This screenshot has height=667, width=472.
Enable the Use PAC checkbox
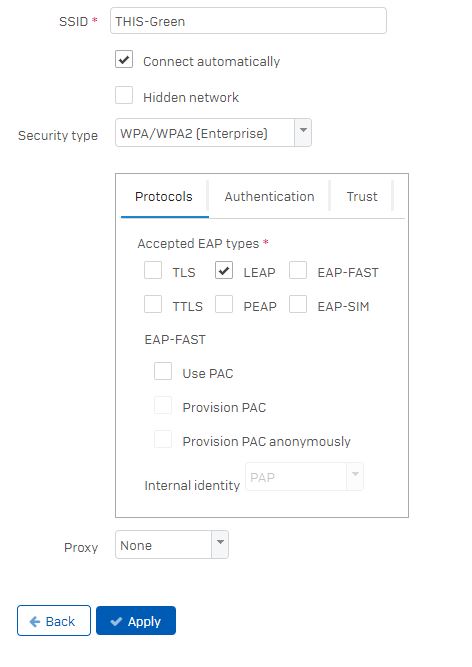pos(163,371)
